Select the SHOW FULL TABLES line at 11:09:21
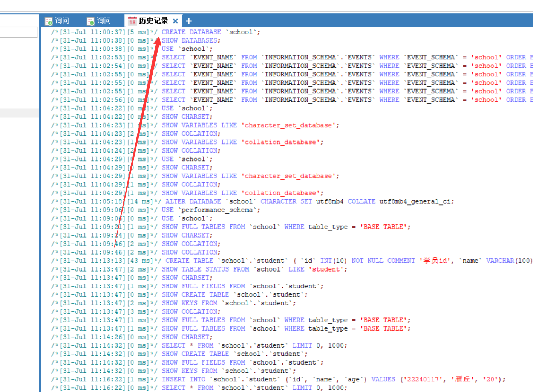Viewport: 533px width, 392px height. [231, 227]
